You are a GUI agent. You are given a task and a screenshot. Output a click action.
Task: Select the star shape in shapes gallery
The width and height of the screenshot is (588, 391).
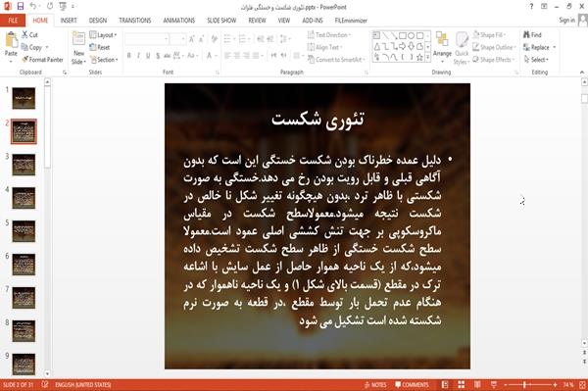[420, 58]
